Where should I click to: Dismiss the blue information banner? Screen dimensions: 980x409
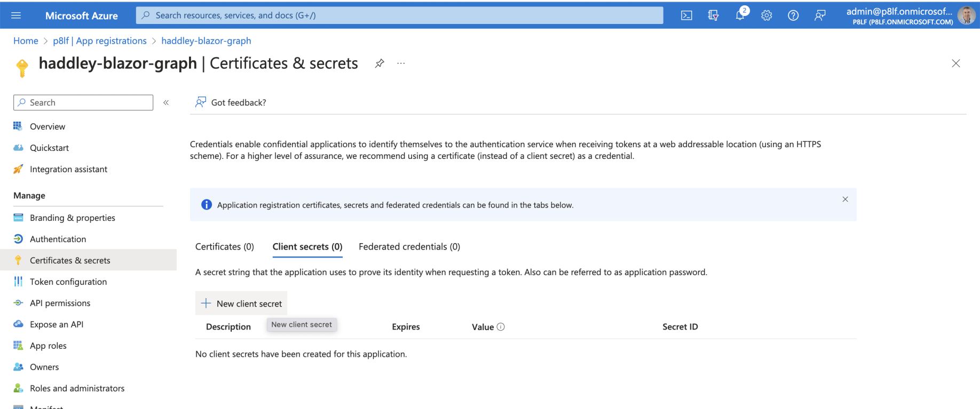click(x=845, y=199)
